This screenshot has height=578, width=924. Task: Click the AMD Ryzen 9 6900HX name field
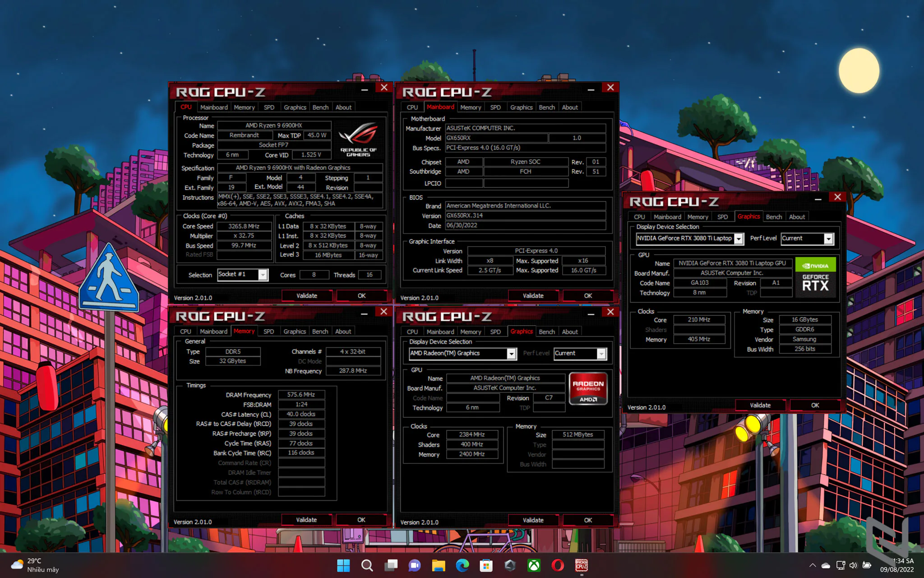274,126
